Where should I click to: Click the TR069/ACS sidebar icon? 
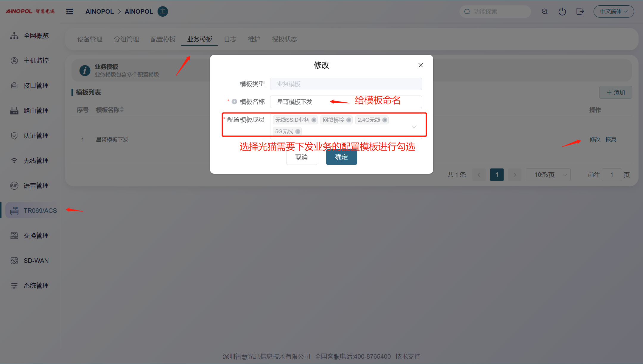[14, 211]
